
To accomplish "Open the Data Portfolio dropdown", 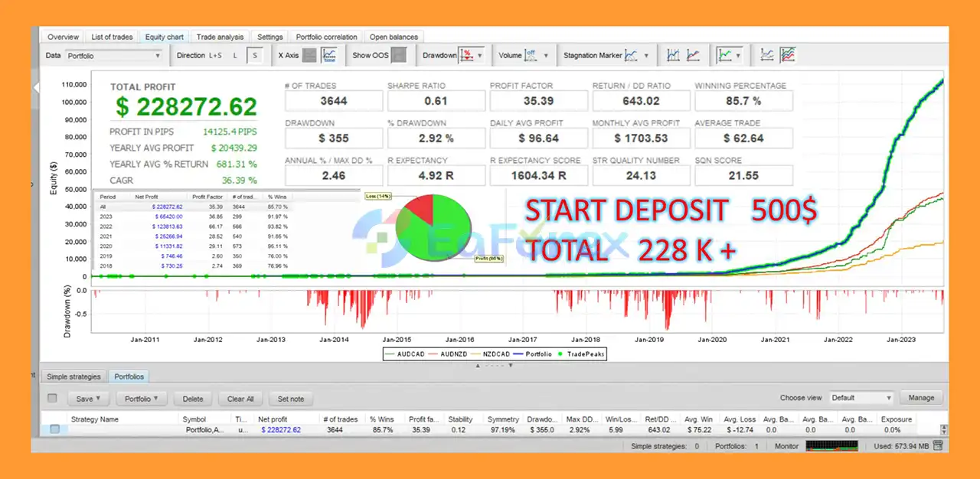I will click(113, 56).
